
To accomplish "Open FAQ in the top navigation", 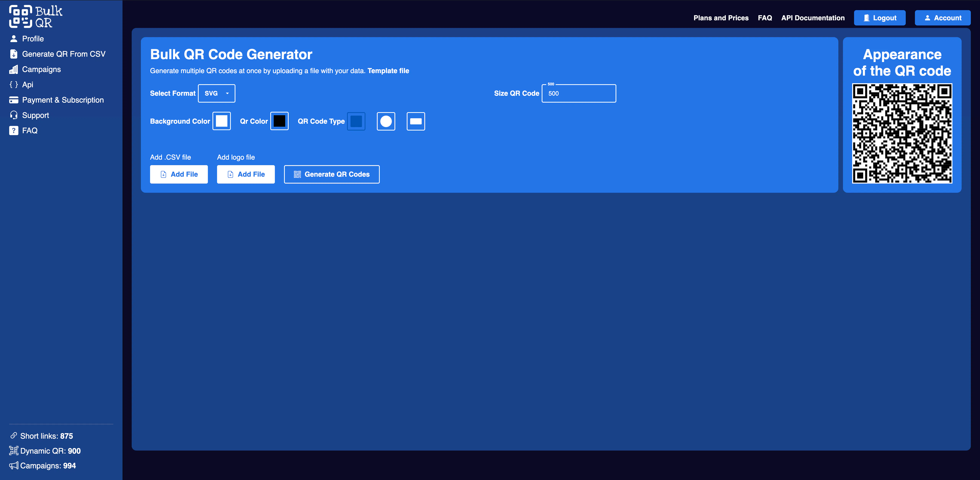I will (765, 18).
